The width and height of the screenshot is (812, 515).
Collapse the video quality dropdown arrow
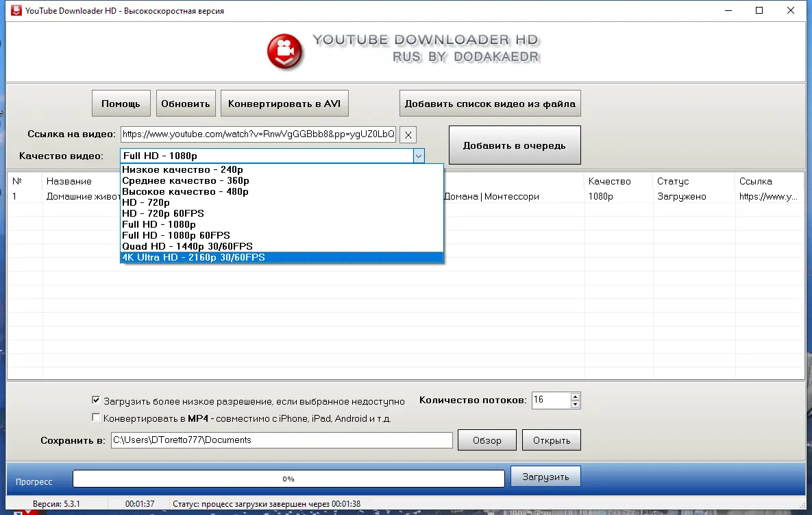pos(419,156)
